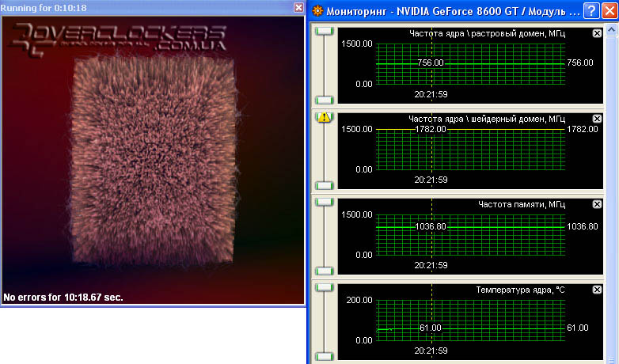The width and height of the screenshot is (619, 364).
Task: Click the monitoring window title bar text
Action: click(453, 11)
